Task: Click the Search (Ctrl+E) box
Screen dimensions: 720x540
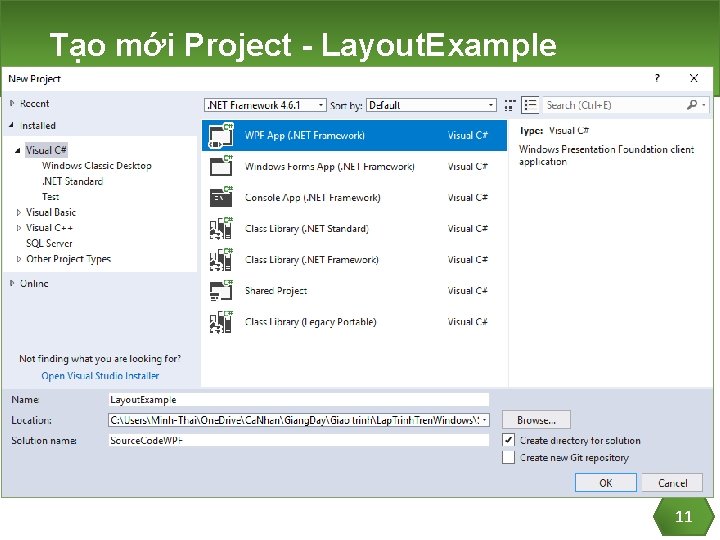Action: 614,105
